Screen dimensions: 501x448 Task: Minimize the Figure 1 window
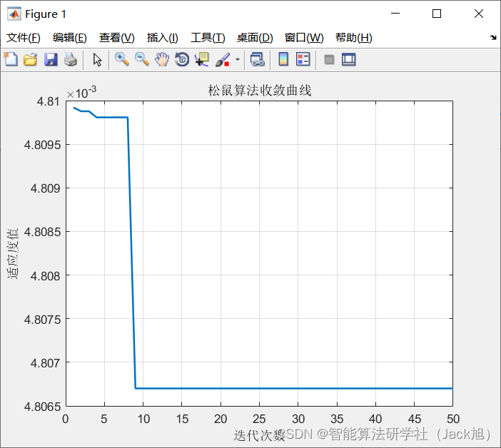coord(395,14)
